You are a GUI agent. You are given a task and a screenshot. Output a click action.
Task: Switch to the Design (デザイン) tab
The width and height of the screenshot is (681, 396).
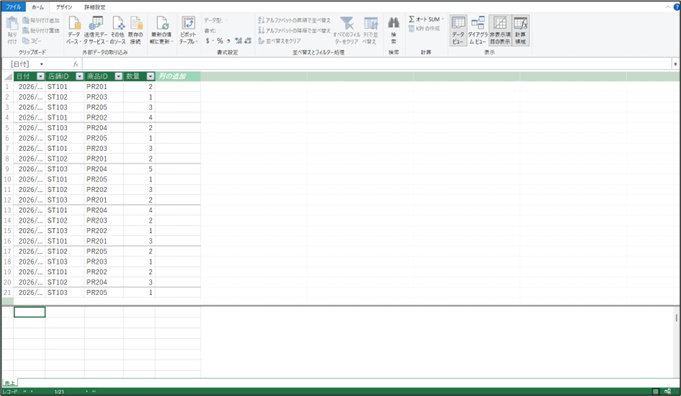pyautogui.click(x=64, y=7)
